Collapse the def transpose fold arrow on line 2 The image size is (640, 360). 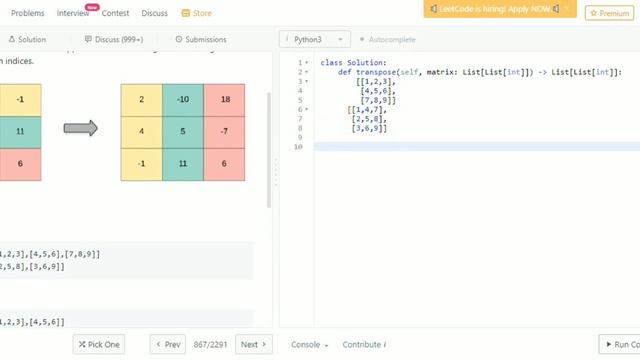tap(307, 72)
